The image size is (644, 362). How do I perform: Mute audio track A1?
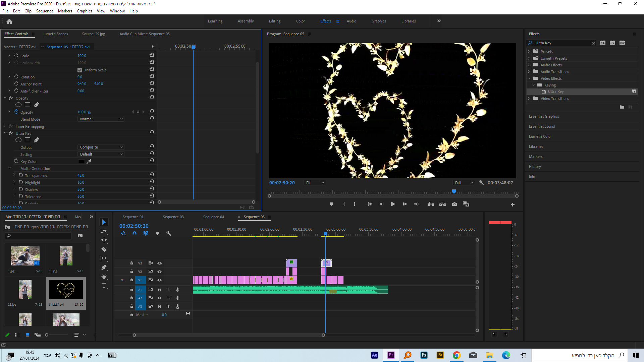(159, 290)
